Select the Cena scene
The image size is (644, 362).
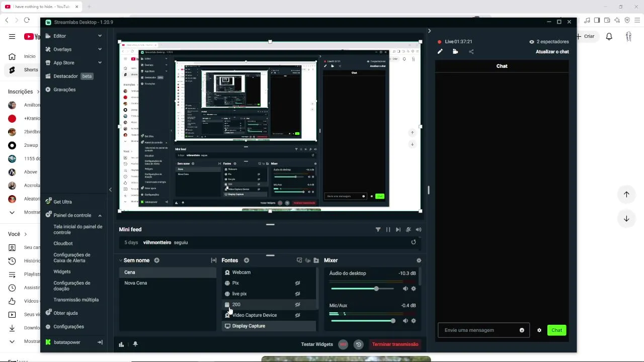point(168,273)
